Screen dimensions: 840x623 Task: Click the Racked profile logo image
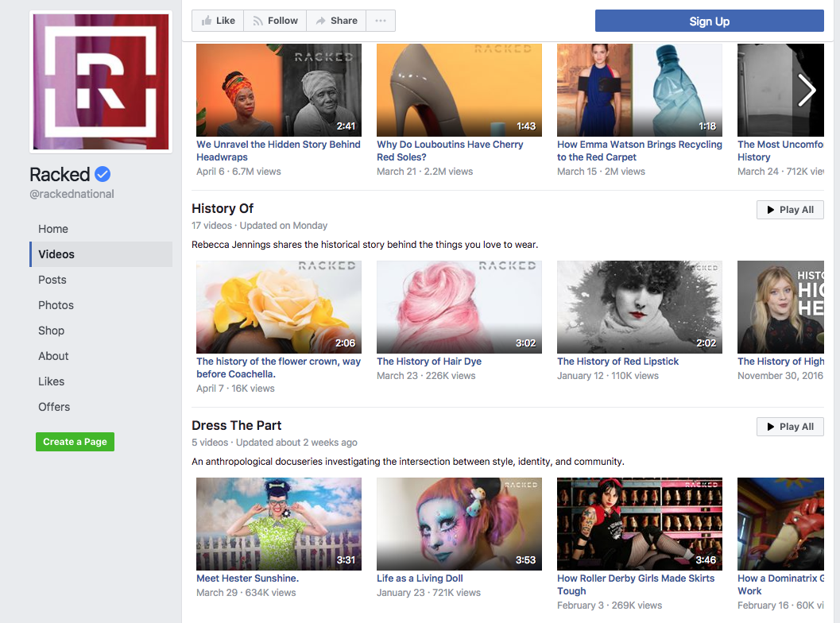[x=101, y=81]
